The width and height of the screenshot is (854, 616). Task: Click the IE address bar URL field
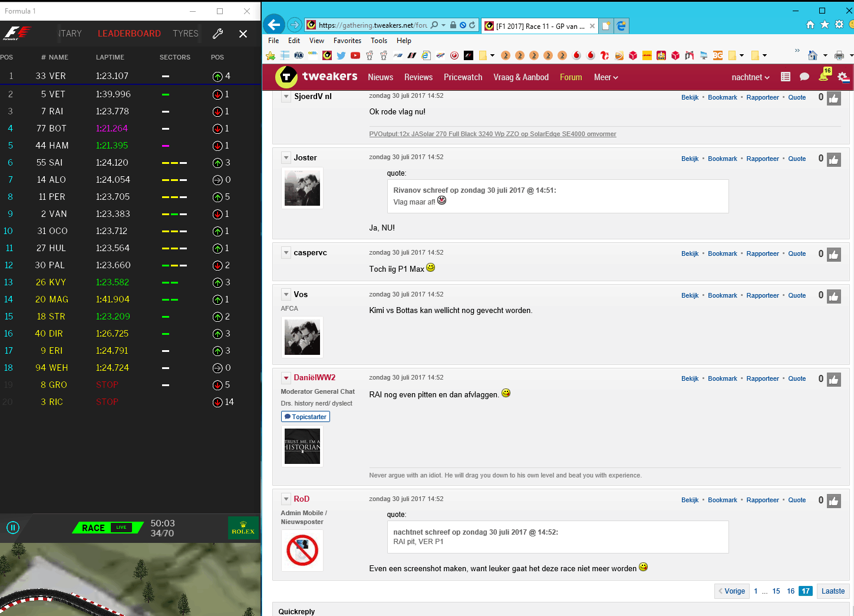372,25
